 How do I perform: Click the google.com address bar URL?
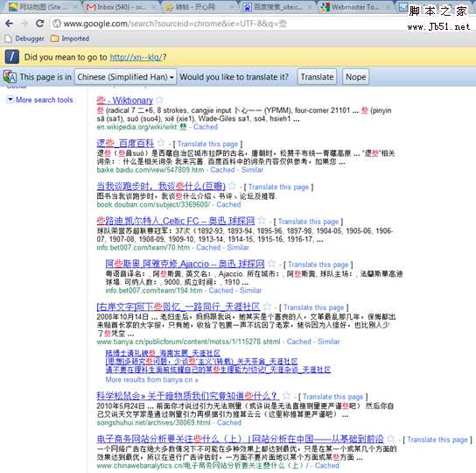click(175, 24)
